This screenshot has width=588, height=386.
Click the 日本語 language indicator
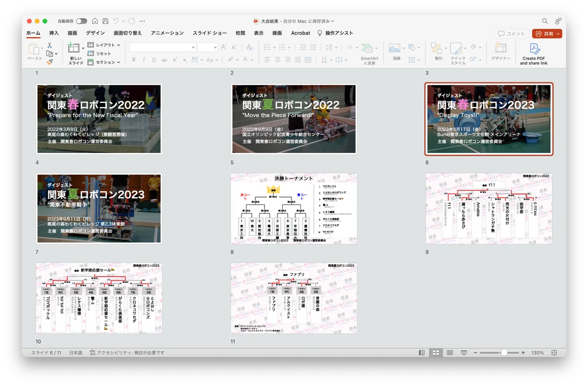tap(75, 353)
